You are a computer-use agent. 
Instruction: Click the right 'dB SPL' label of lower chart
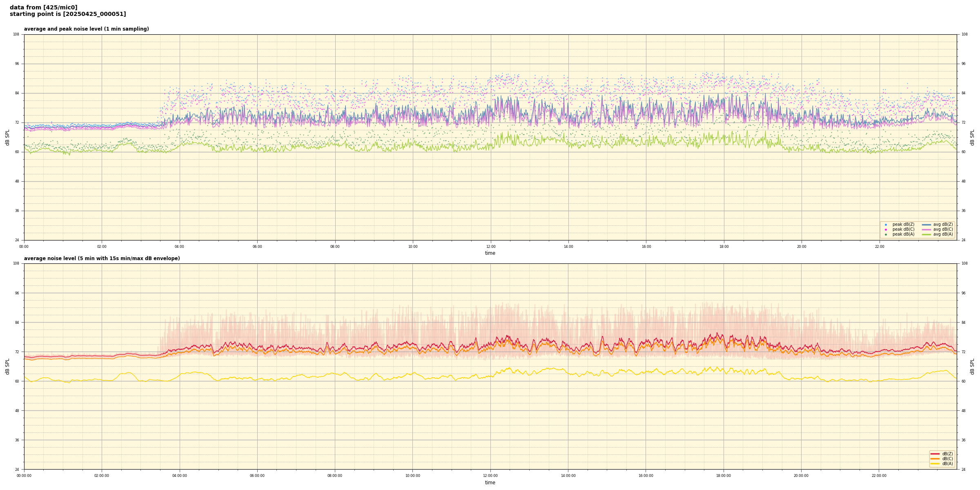pos(972,366)
